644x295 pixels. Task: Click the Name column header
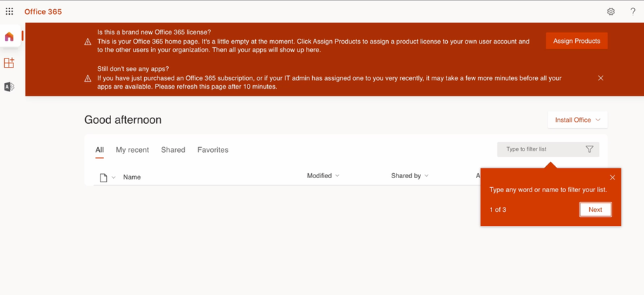click(132, 177)
